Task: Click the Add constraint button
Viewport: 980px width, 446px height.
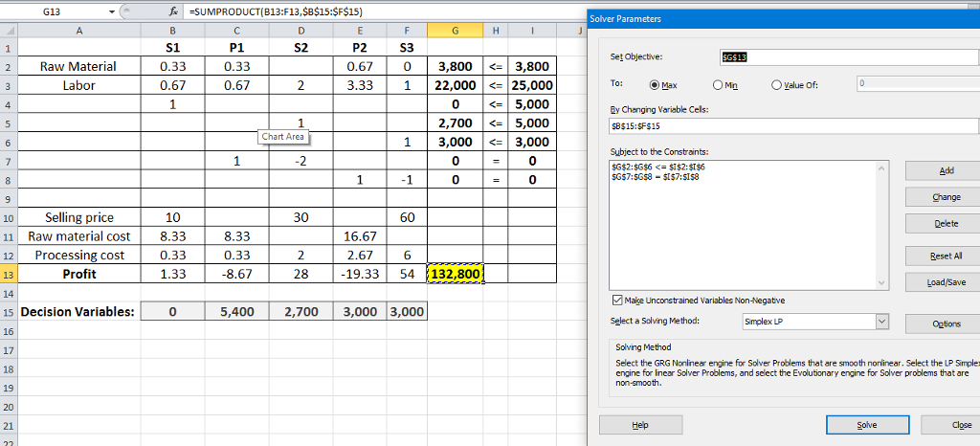Action: (946, 171)
